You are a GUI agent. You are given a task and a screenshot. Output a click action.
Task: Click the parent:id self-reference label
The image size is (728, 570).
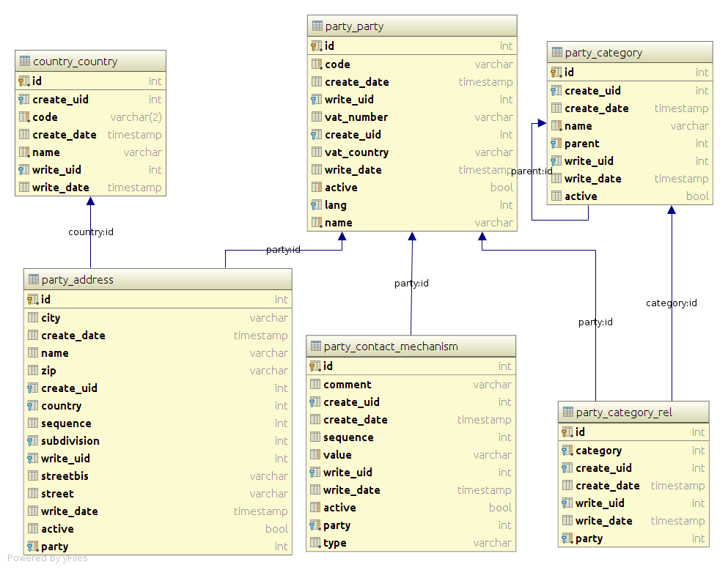532,171
